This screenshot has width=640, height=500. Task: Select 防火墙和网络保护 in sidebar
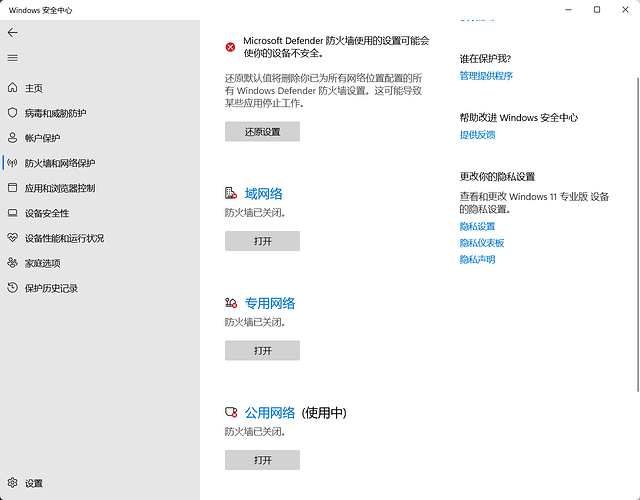click(60, 163)
